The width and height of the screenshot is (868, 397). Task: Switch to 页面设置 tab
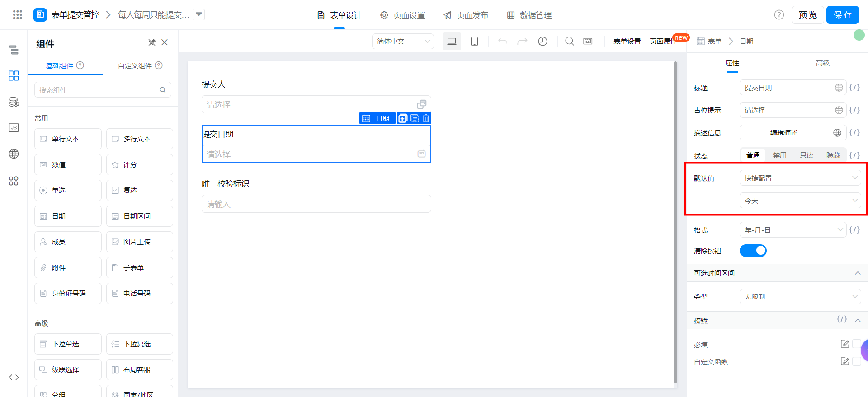(x=402, y=15)
